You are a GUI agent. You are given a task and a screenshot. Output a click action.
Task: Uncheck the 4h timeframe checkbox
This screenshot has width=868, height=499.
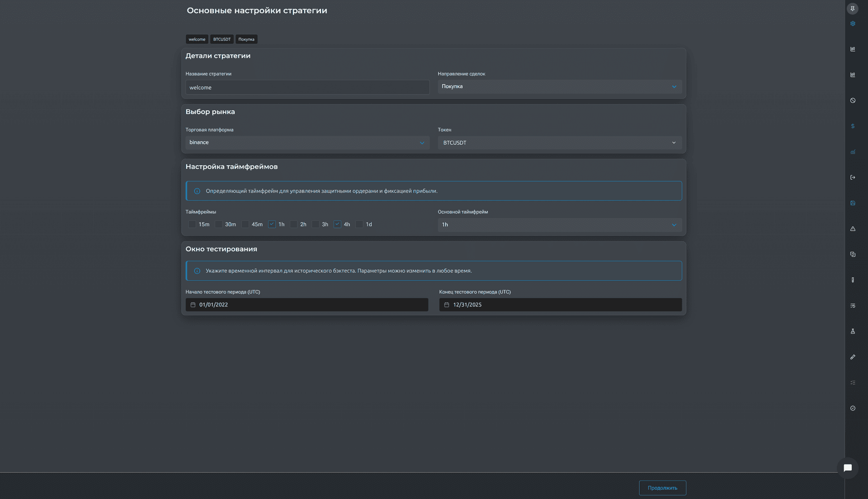tap(337, 224)
